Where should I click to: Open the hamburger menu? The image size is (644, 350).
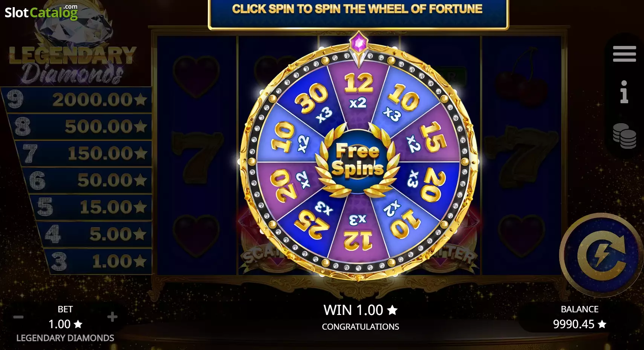coord(624,54)
